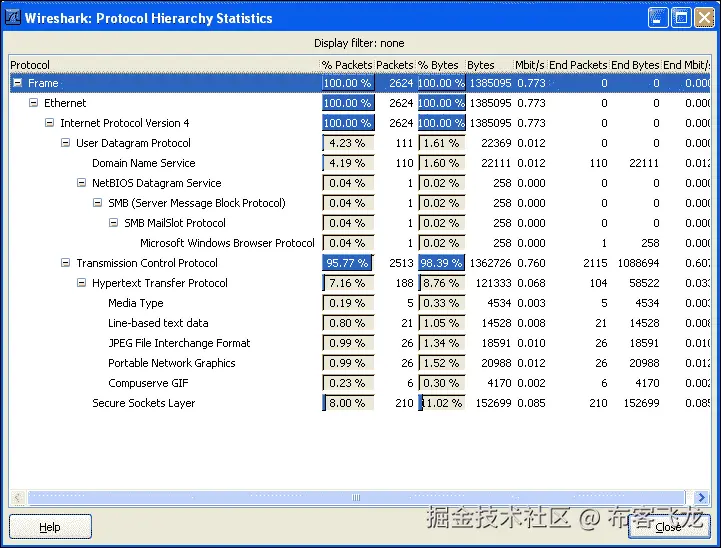Click the 8.00 % packets bar for SSL
The width and height of the screenshot is (721, 548).
[348, 403]
